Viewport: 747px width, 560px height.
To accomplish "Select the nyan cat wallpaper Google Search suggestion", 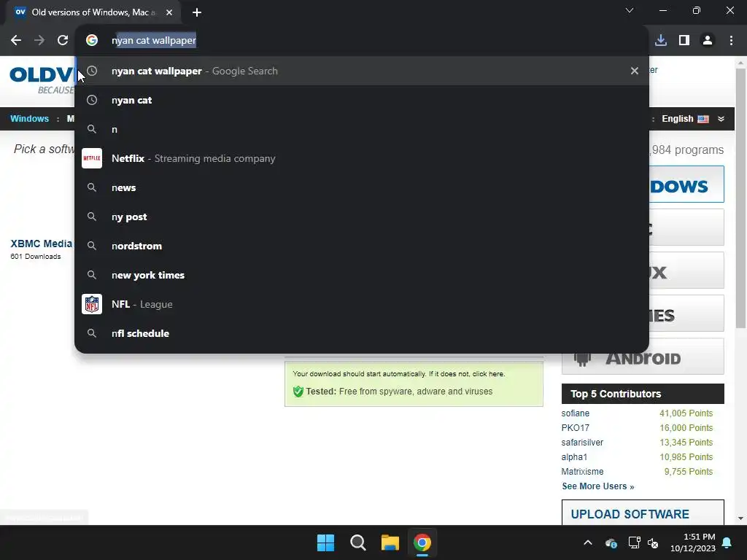I will [x=362, y=71].
